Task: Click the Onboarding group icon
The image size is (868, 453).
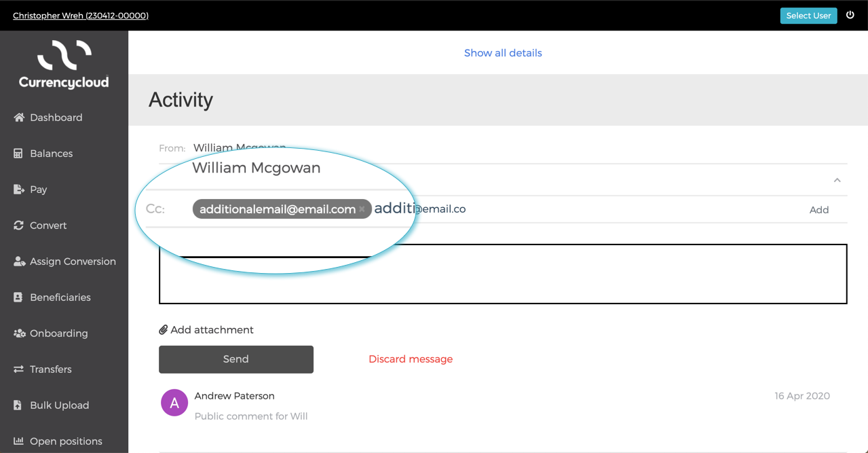Action: (19, 333)
